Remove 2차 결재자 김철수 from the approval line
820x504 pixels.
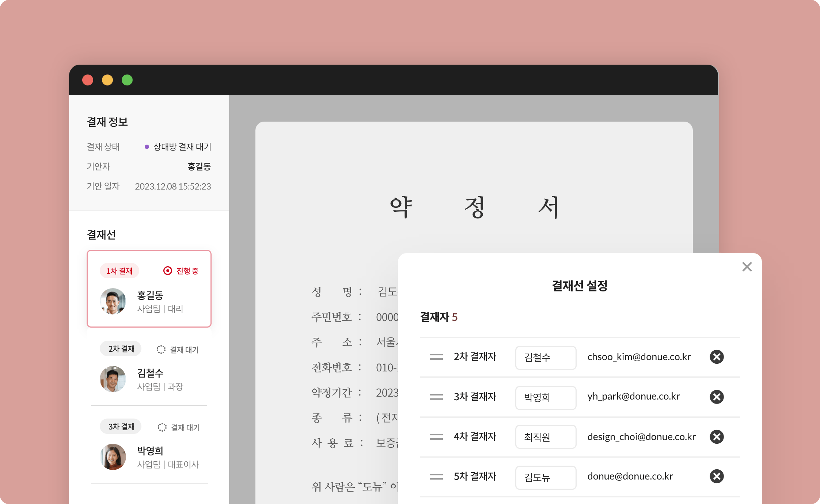717,357
